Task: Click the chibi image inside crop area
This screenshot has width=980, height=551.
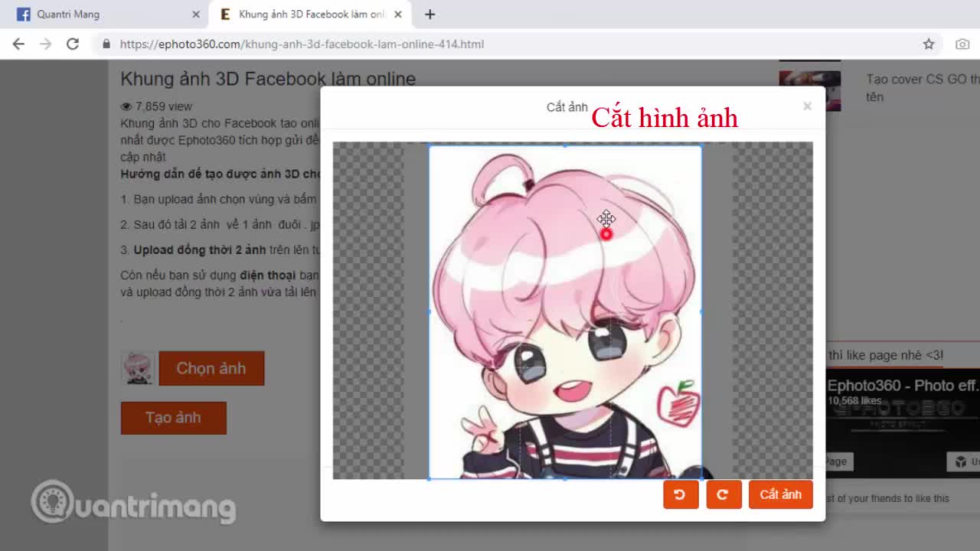Action: [565, 311]
